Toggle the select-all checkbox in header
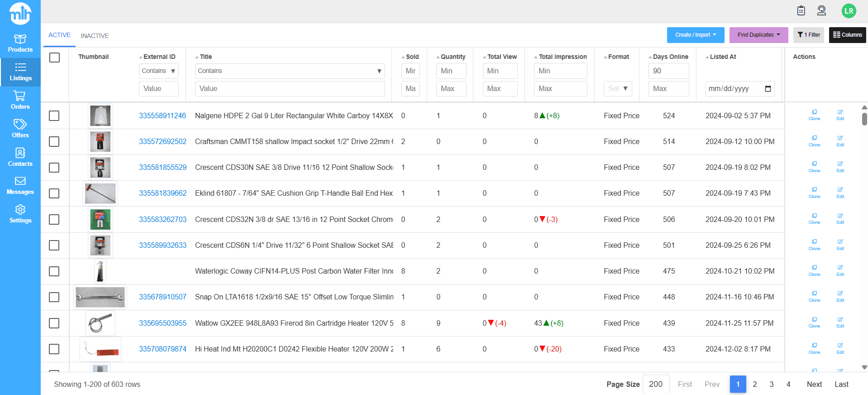 tap(55, 58)
